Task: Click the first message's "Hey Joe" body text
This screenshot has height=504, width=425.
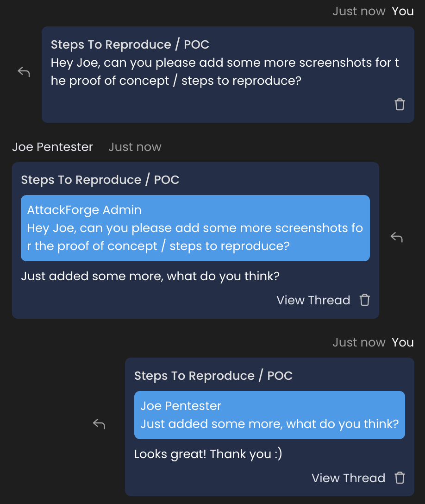Action: click(x=225, y=72)
